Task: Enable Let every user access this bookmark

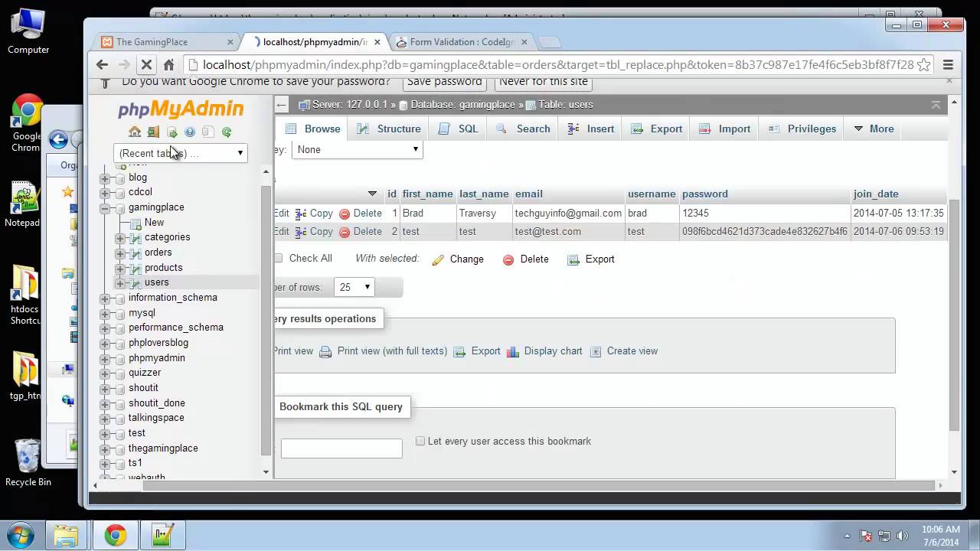Action: click(x=420, y=441)
